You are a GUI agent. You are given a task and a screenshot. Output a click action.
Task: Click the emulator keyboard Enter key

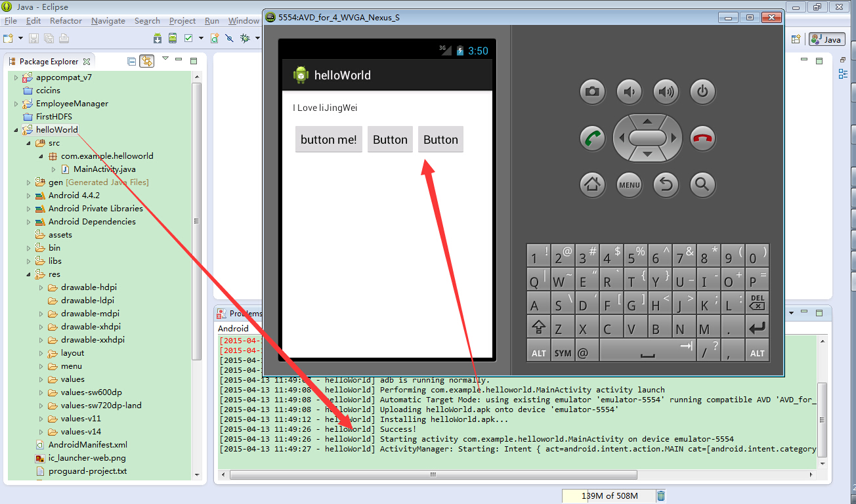point(757,327)
